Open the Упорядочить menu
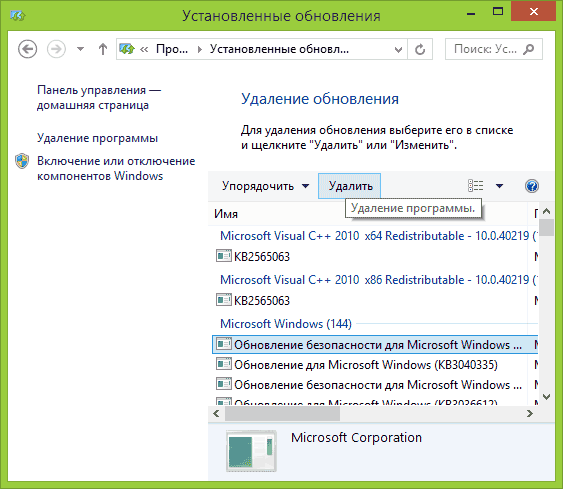Image resolution: width=563 pixels, height=489 pixels. tap(265, 186)
